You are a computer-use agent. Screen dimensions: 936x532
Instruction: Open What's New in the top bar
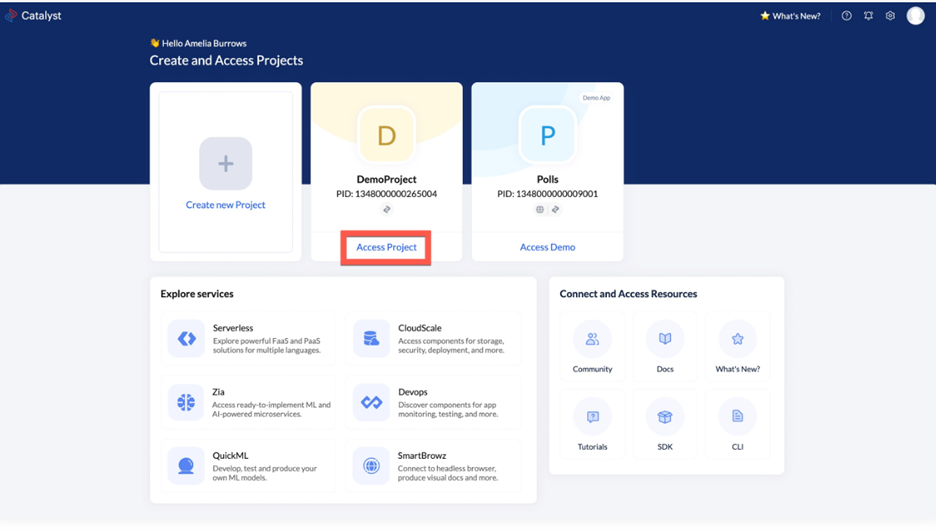coord(790,16)
